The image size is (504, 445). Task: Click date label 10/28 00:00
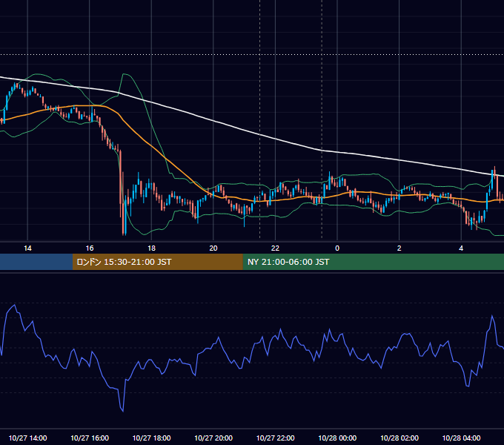point(337,438)
